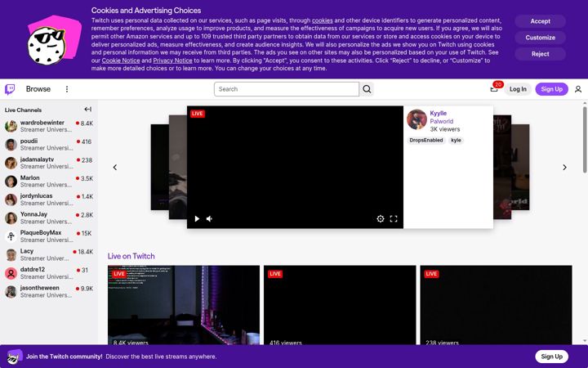Open the notifications inbox icon with badge 20
This screenshot has height=368, width=588.
tap(494, 89)
